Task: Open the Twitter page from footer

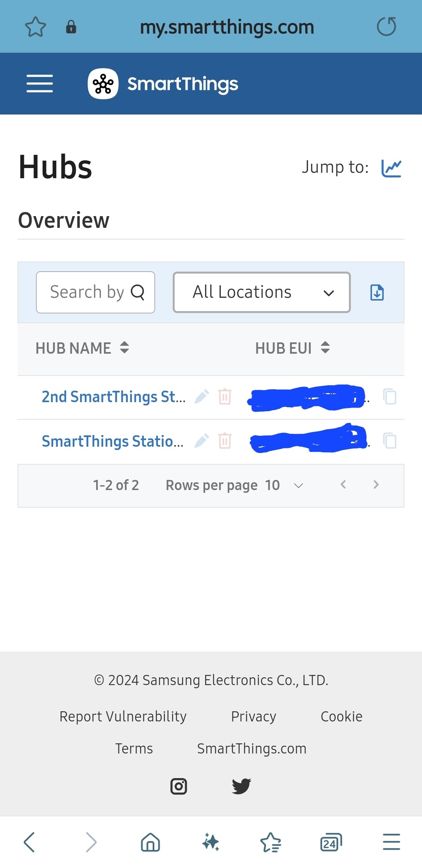Action: click(241, 786)
